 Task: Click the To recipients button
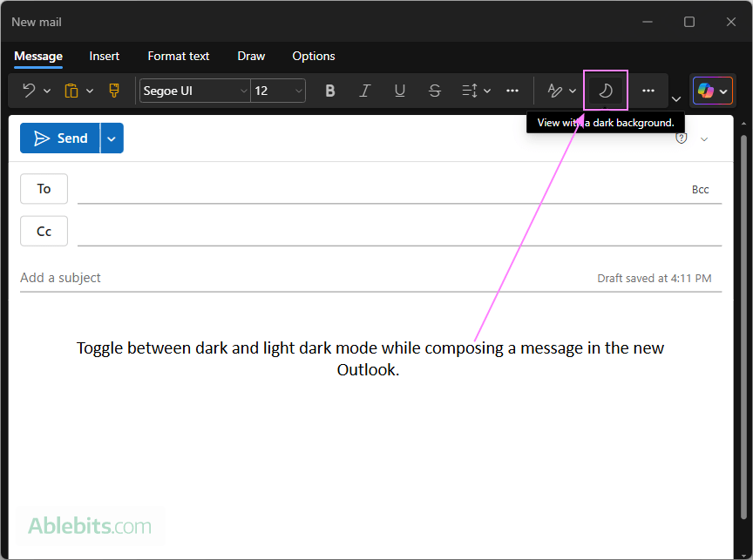click(44, 189)
